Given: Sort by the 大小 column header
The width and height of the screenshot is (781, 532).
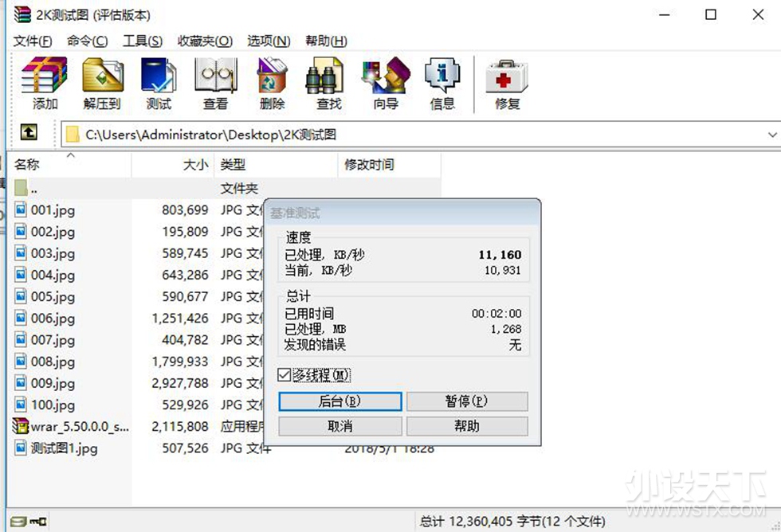Looking at the screenshot, I should coord(173,164).
